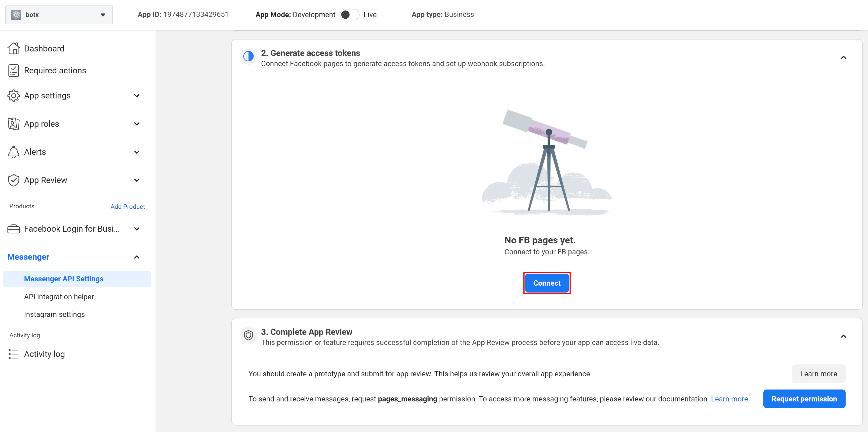Click the Required actions checklist icon
Screen dimensions: 868x432
point(13,70)
